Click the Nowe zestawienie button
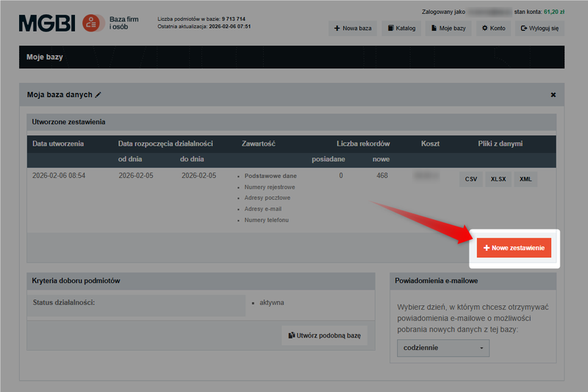Viewport: 588px width, 392px height. coord(514,249)
